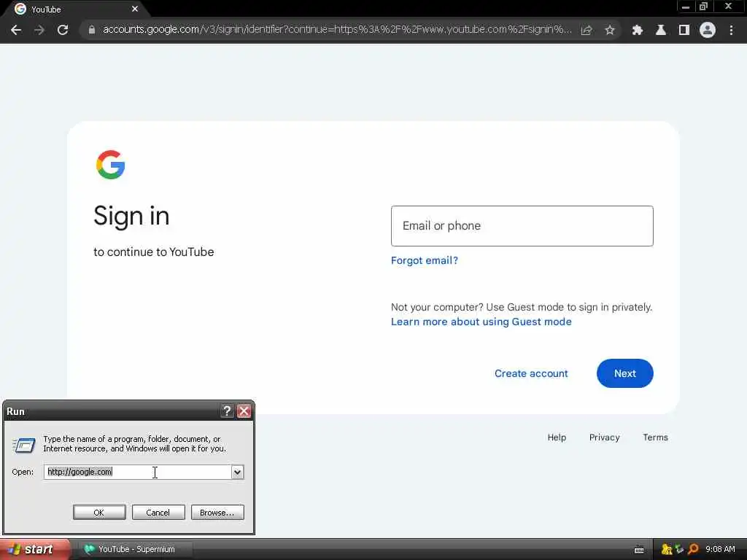The image size is (747, 560).
Task: Click the first yellow system tray icon
Action: (x=667, y=550)
